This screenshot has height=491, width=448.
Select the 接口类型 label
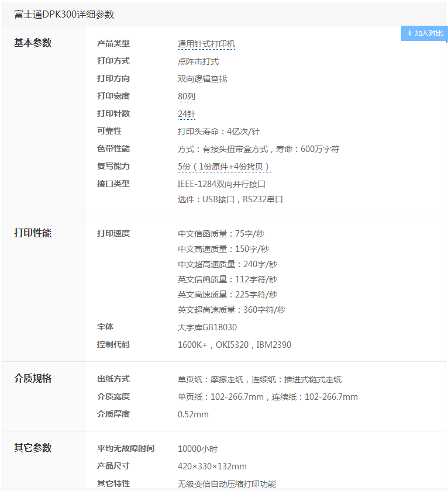(x=113, y=184)
